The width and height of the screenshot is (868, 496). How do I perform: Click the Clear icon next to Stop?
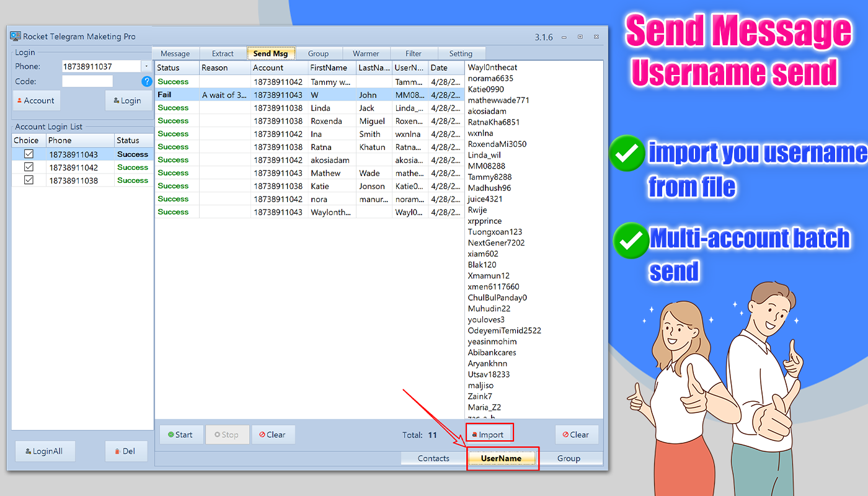click(263, 435)
